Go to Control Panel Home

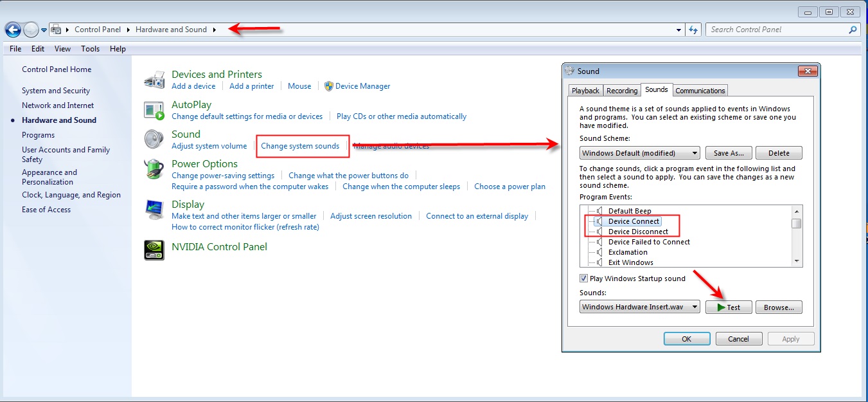point(57,69)
